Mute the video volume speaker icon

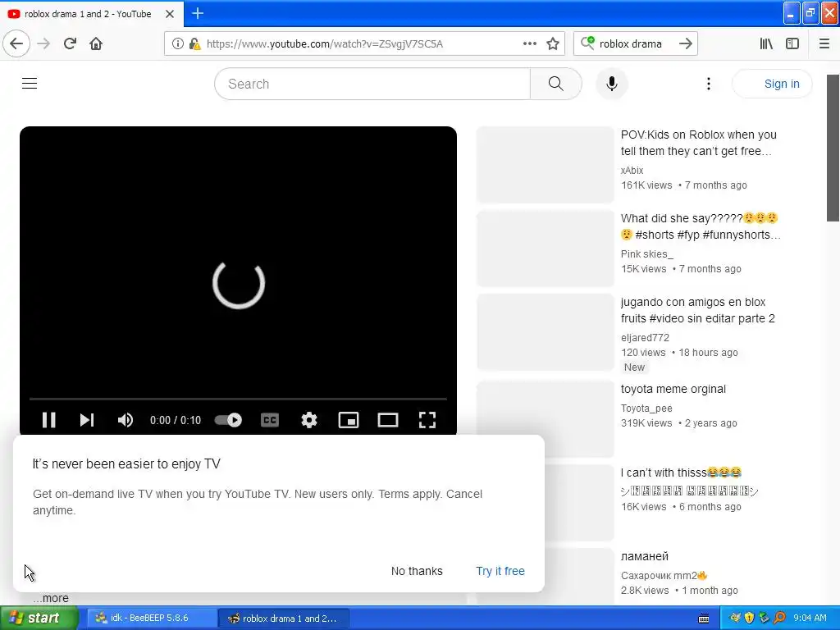coord(126,420)
